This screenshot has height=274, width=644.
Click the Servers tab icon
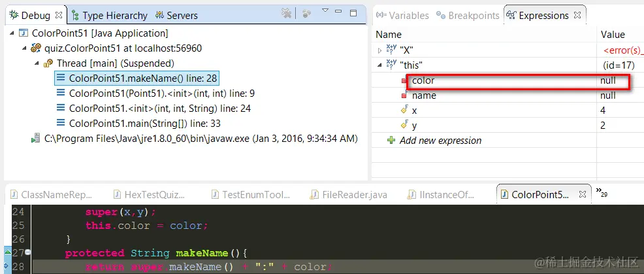point(160,16)
